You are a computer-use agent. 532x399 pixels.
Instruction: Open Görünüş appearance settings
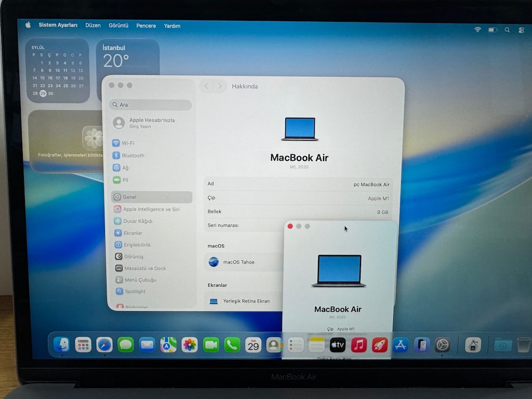click(129, 257)
